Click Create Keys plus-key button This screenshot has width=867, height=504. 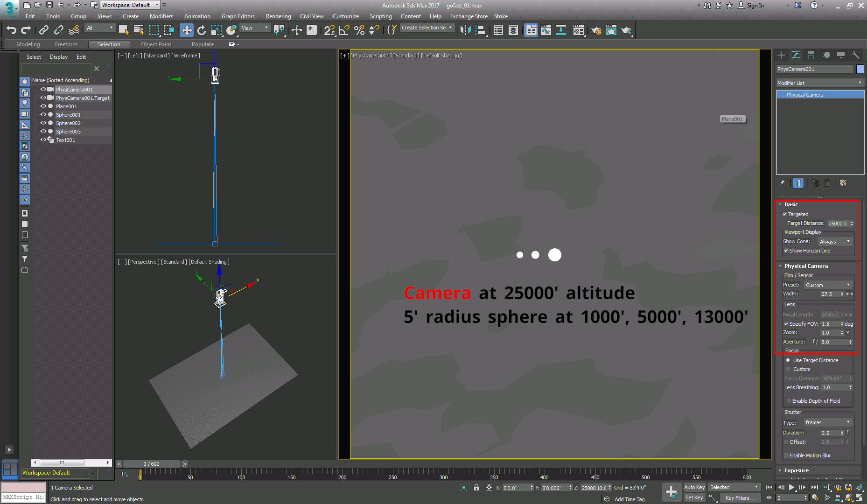pyautogui.click(x=671, y=492)
